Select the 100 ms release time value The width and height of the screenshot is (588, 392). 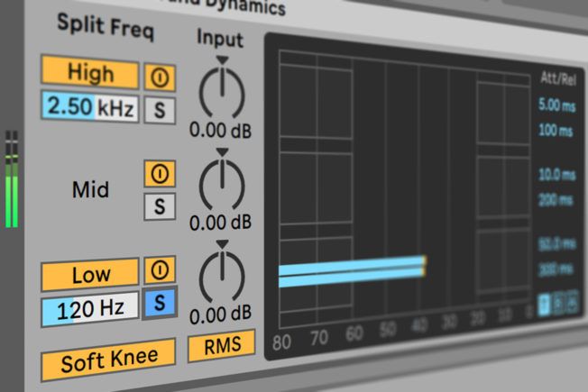556,132
